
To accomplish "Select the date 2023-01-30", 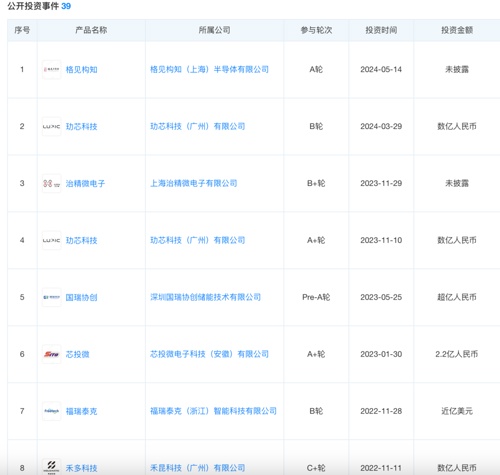I will [381, 354].
